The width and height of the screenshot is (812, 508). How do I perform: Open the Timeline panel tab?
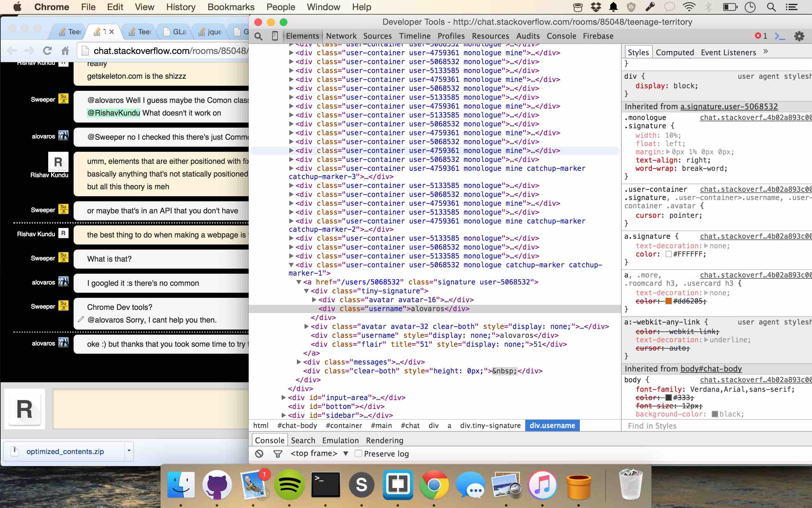pos(415,36)
